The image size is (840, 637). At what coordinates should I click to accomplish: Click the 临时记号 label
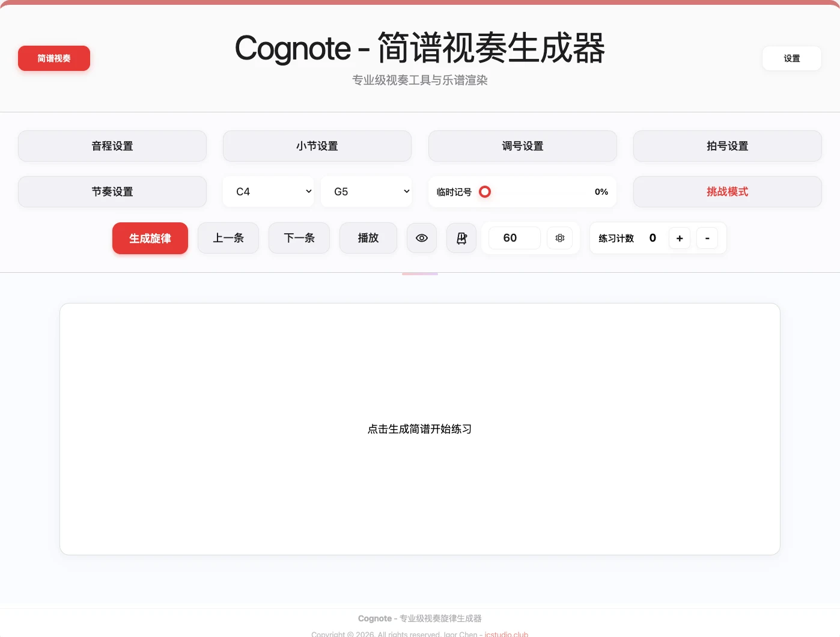pyautogui.click(x=454, y=192)
